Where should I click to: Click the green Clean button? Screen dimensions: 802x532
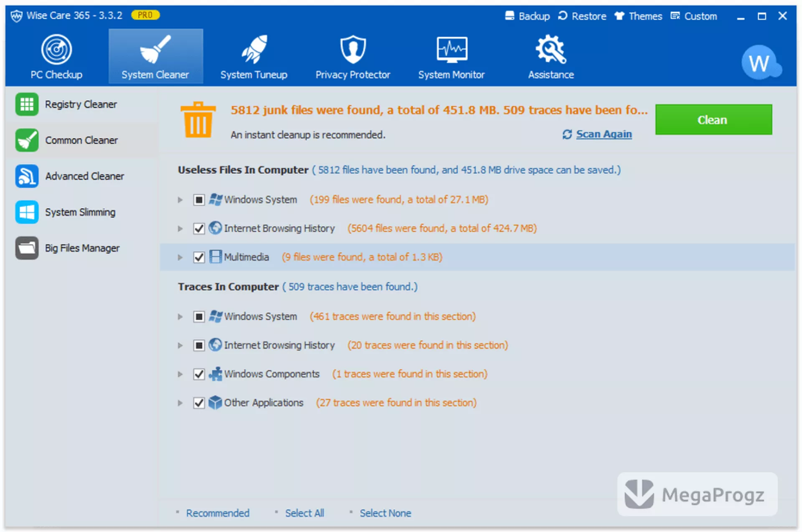point(713,119)
